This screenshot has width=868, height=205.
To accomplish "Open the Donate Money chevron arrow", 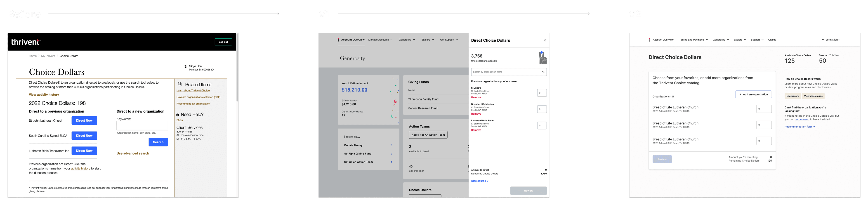I will click(x=392, y=145).
